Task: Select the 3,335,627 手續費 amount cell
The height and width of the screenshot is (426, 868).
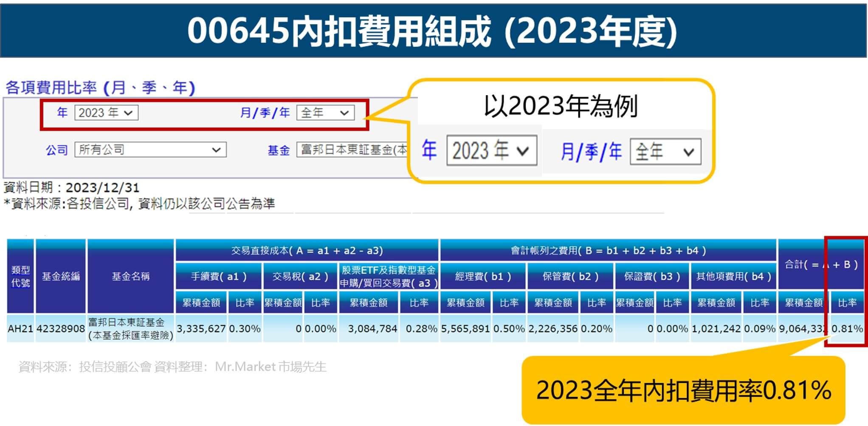Action: (201, 329)
